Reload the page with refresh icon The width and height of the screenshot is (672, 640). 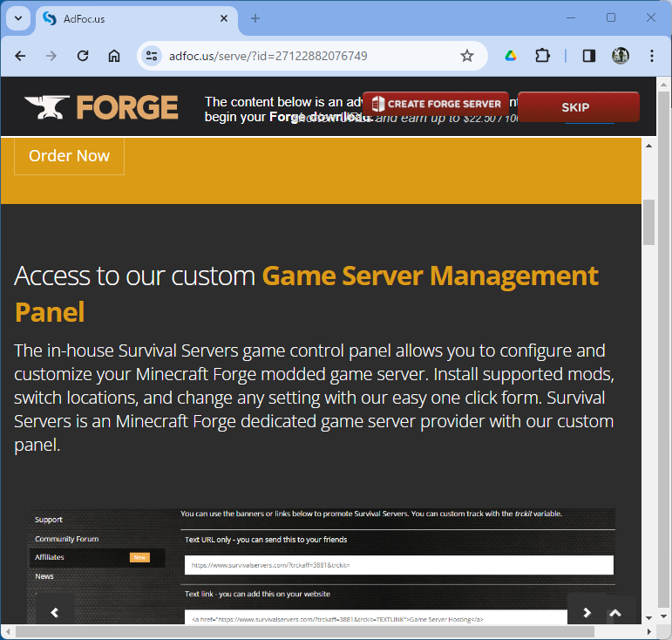83,56
